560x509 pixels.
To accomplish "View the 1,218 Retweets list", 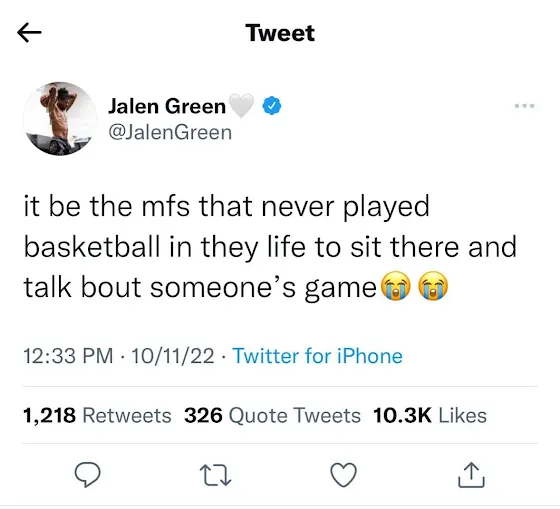I will click(97, 415).
